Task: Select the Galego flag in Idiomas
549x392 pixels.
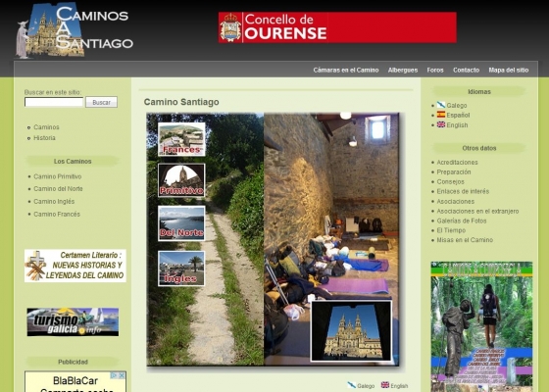Action: tap(441, 105)
